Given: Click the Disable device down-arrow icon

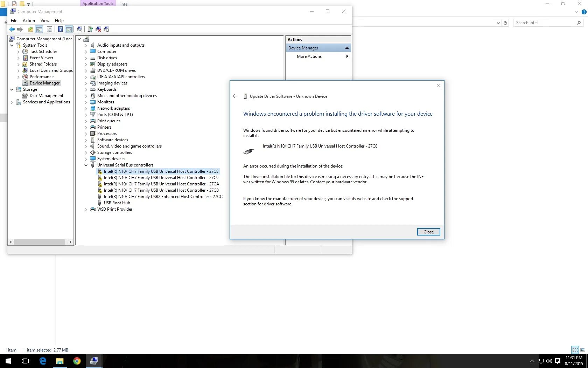Looking at the screenshot, I should tap(106, 29).
